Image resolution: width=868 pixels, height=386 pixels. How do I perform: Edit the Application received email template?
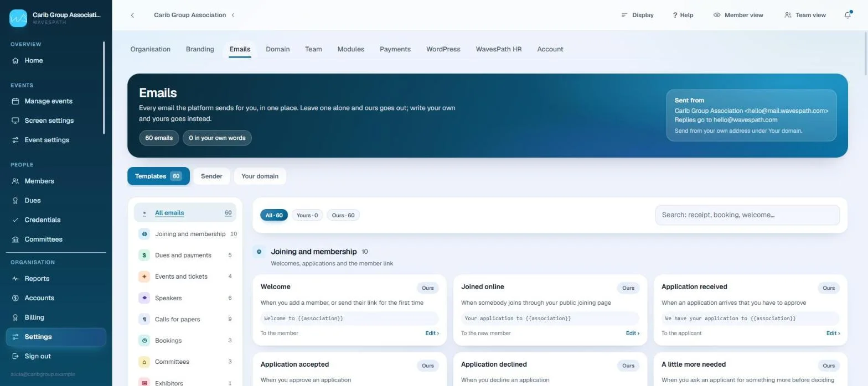(833, 333)
